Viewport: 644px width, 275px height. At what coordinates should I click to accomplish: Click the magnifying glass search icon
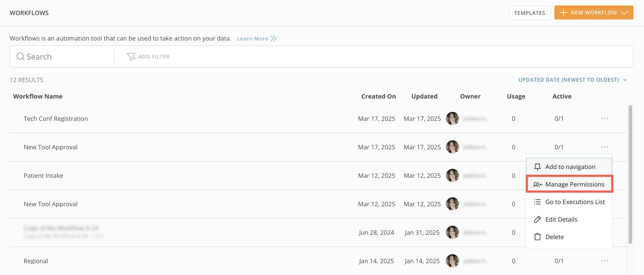pyautogui.click(x=21, y=57)
